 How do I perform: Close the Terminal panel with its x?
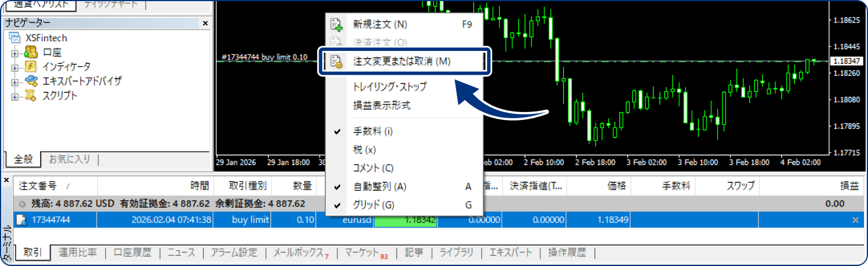7,180
